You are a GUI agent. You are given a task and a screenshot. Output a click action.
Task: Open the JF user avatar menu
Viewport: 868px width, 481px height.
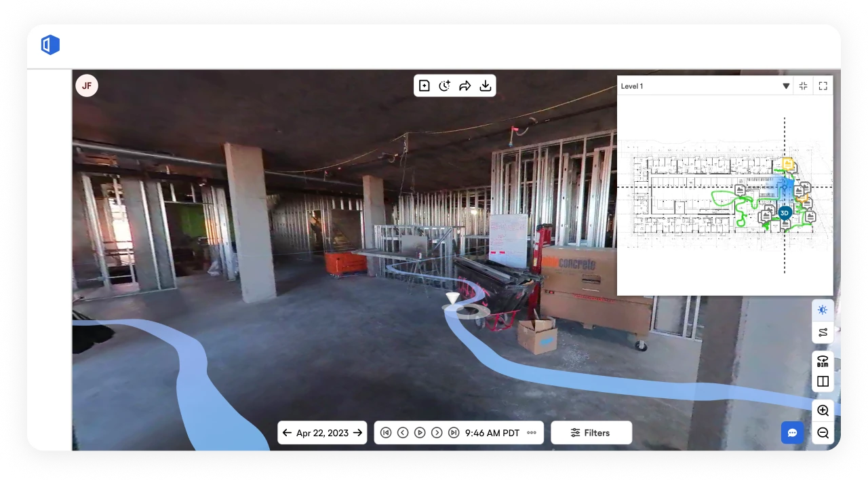pos(86,85)
